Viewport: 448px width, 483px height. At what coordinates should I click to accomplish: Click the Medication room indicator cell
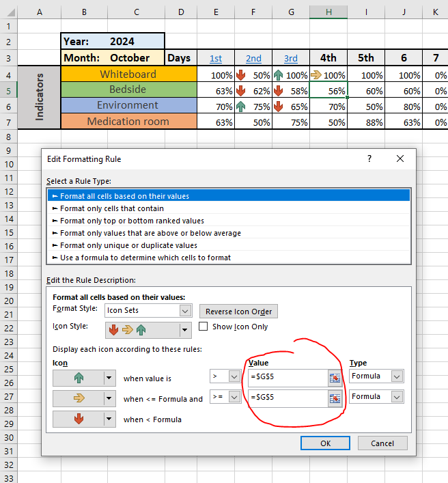[128, 121]
